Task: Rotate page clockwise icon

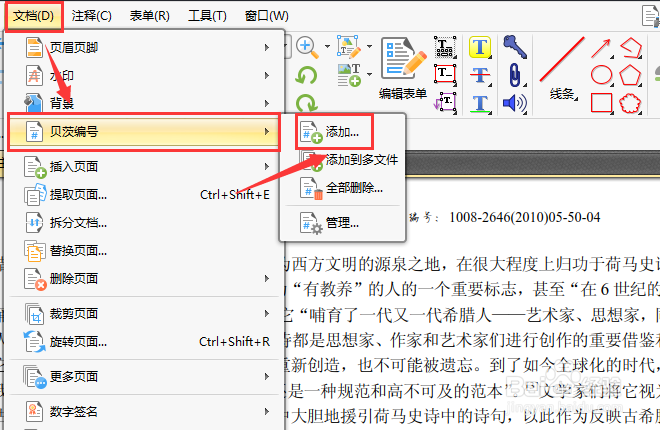Action: click(306, 103)
